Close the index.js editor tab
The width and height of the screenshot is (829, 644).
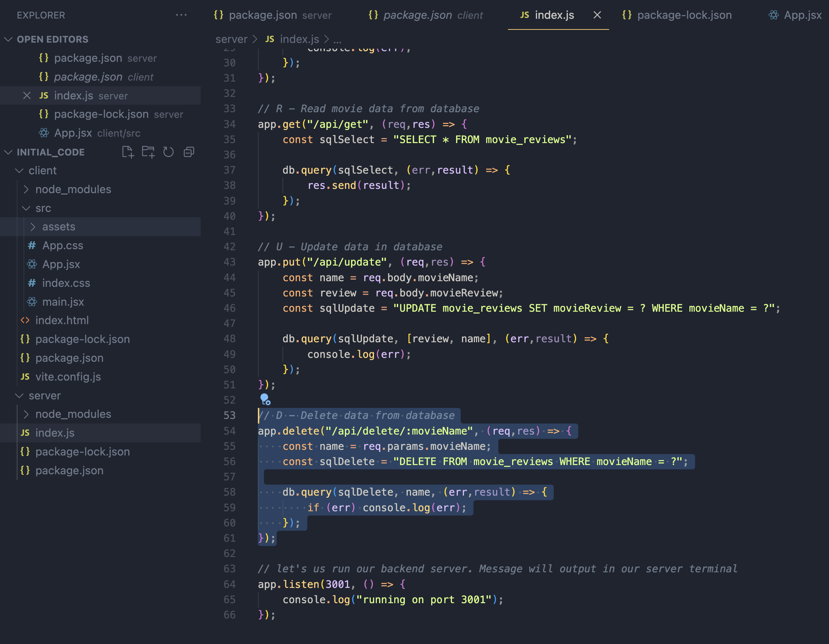coord(597,15)
